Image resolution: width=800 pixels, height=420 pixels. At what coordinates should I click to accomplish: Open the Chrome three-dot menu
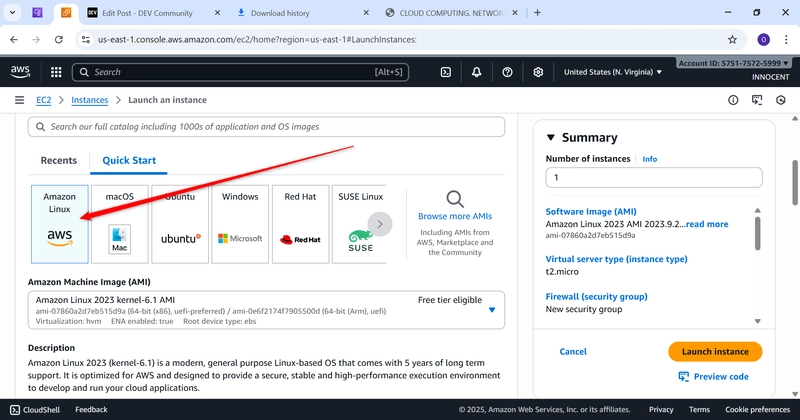coord(786,39)
